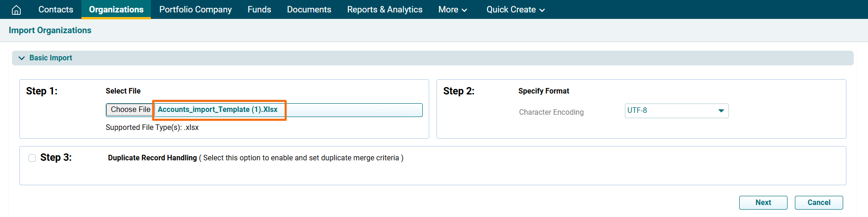Expand the More menu
Viewport: 868px width, 217px height.
[452, 10]
